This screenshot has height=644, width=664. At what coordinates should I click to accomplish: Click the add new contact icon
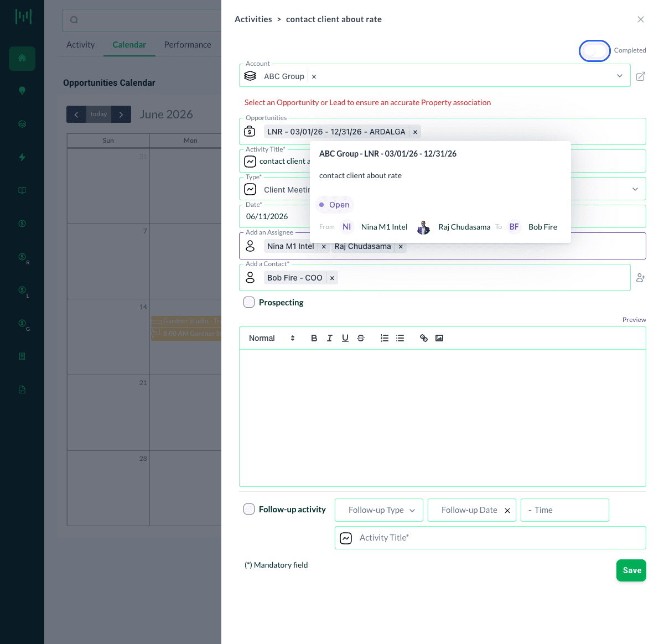click(x=641, y=278)
